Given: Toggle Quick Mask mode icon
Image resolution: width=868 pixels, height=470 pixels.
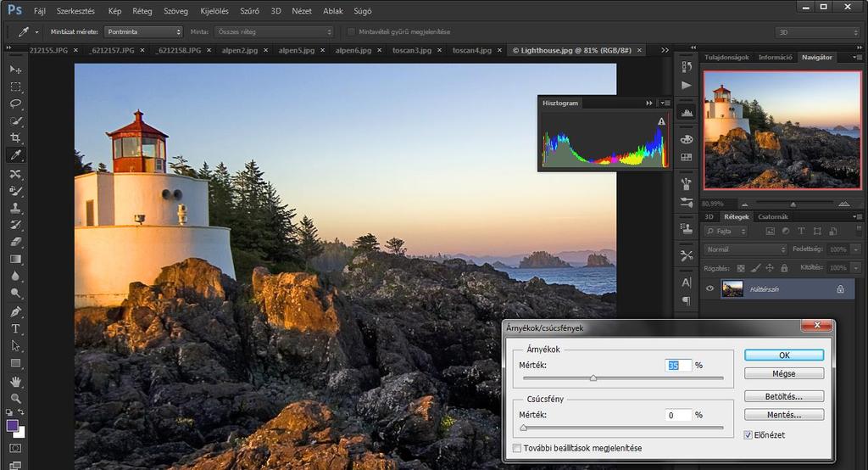Looking at the screenshot, I should coord(15,448).
